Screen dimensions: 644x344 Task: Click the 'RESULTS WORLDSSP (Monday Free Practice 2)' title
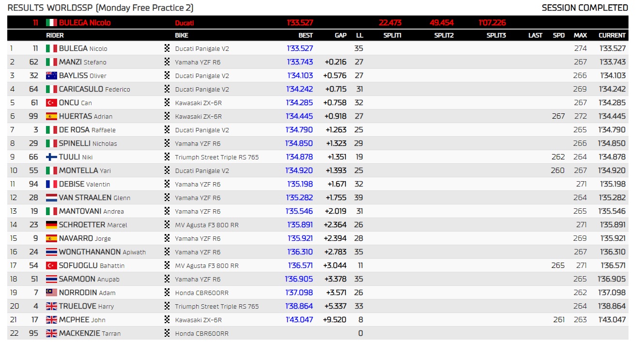tap(101, 8)
